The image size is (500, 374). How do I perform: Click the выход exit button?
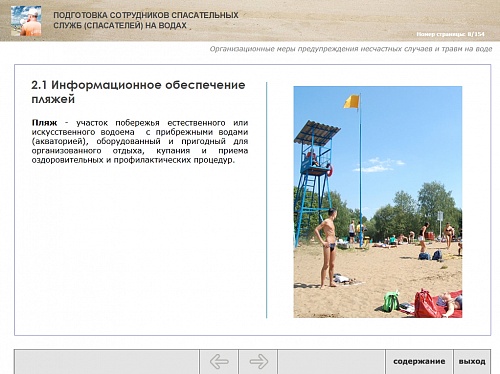472,362
